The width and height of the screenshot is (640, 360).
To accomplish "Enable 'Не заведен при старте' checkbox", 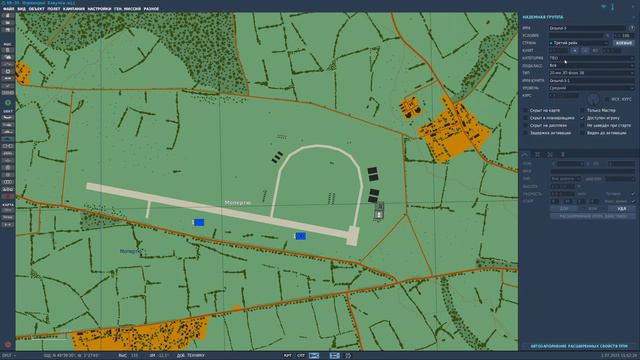I will (x=582, y=125).
